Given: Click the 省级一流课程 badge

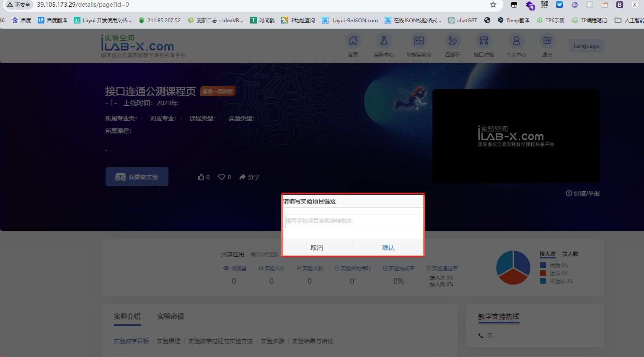Looking at the screenshot, I should [218, 91].
